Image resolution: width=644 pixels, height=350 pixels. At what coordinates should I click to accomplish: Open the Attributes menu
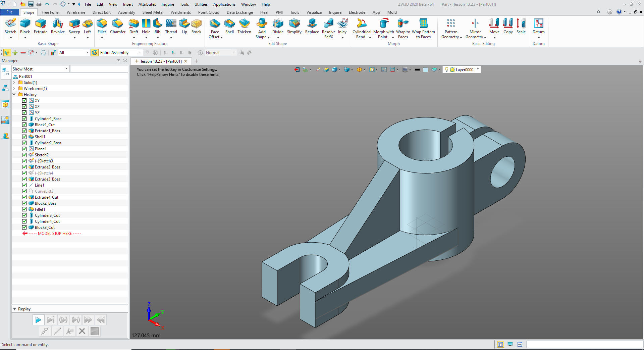(147, 4)
